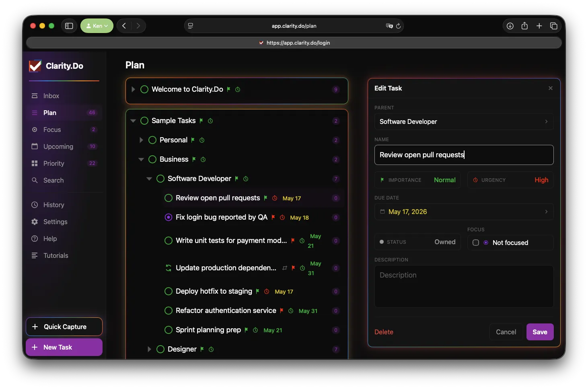This screenshot has width=588, height=389.
Task: Open Quick Capture
Action: click(64, 327)
